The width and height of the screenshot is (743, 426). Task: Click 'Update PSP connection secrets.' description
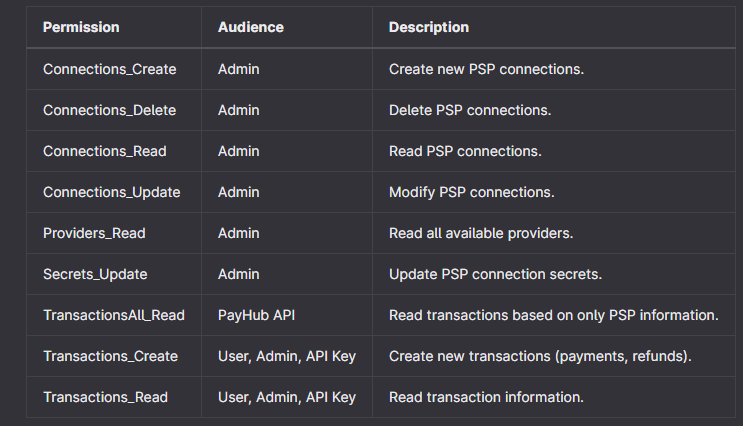495,274
